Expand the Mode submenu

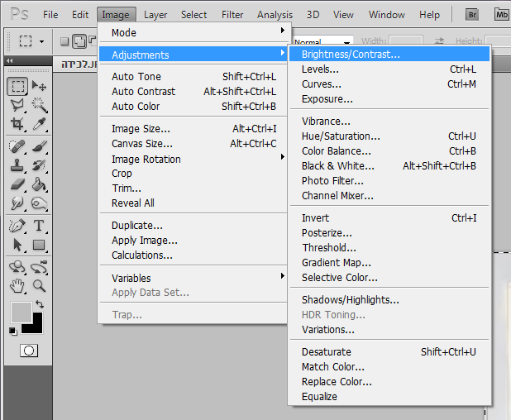pos(193,32)
